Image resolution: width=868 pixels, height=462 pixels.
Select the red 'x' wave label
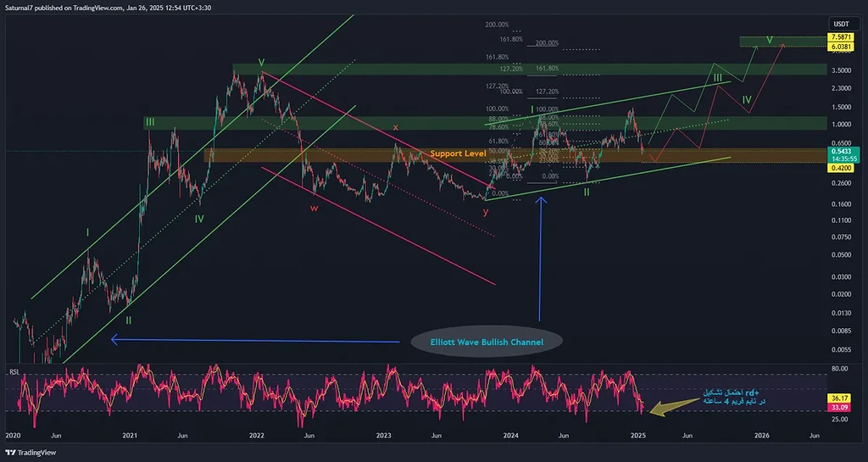[x=395, y=126]
